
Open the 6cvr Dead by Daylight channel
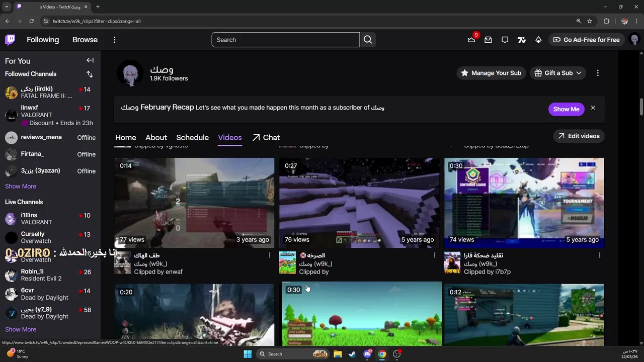pyautogui.click(x=50, y=294)
